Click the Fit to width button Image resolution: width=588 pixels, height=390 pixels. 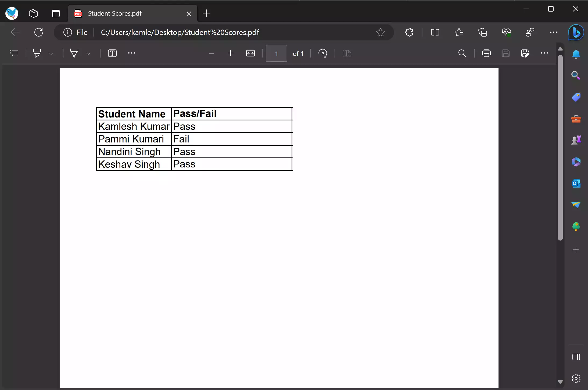coord(250,53)
